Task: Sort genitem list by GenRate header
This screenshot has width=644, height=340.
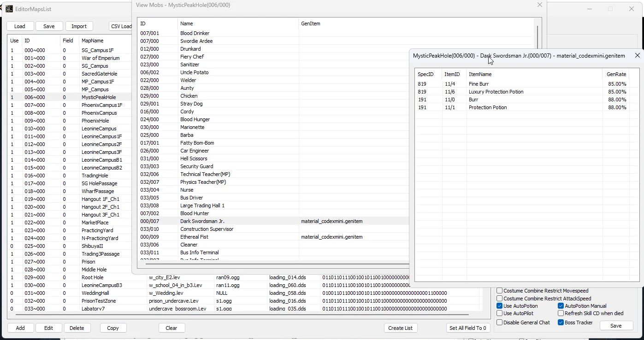Action: pos(616,74)
